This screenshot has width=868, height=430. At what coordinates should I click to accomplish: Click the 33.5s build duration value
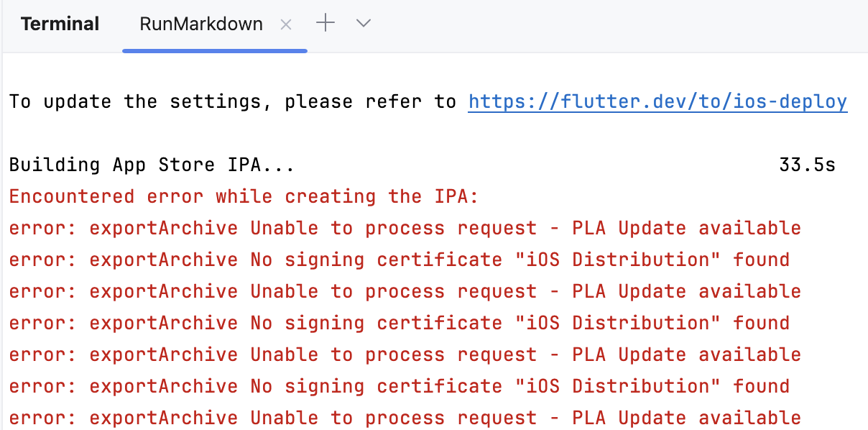pyautogui.click(x=807, y=165)
